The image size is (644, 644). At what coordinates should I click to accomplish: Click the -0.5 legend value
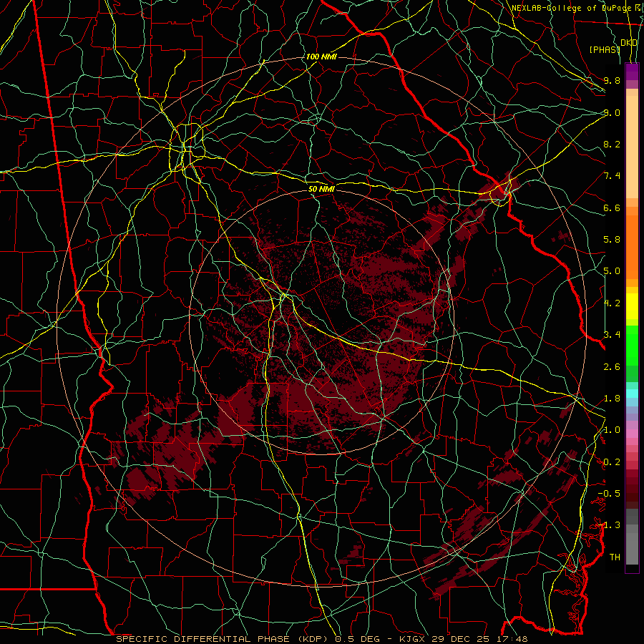tap(609, 494)
